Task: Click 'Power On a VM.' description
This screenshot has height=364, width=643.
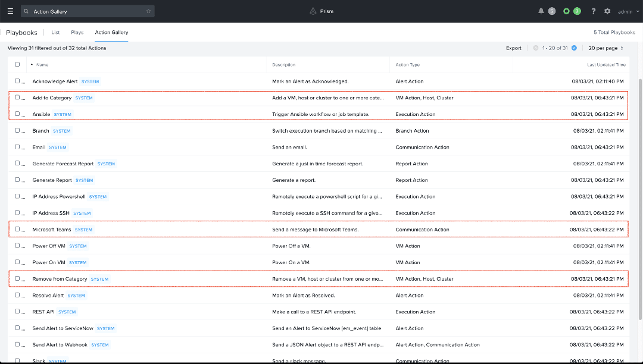Action: [292, 262]
